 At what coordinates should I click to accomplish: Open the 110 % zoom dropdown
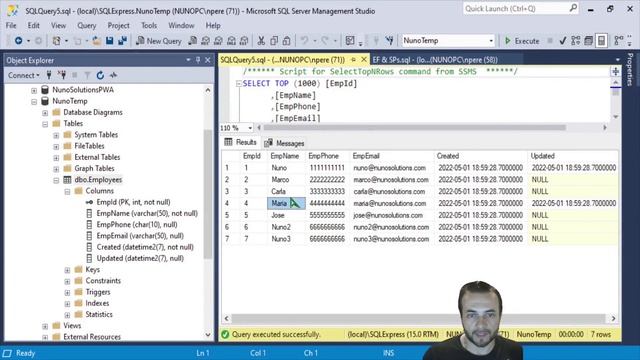(x=250, y=128)
